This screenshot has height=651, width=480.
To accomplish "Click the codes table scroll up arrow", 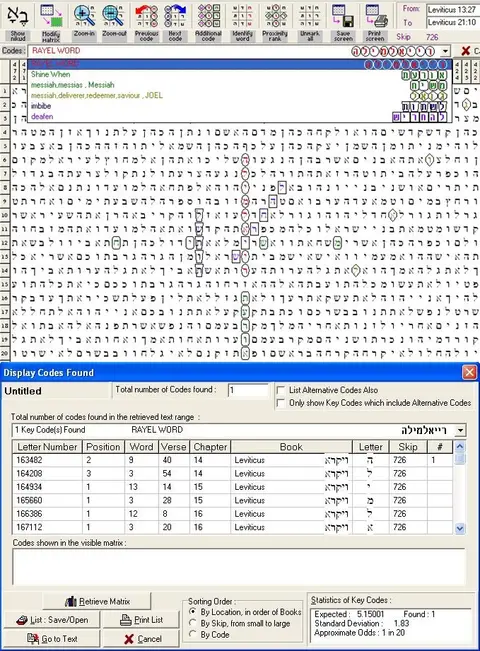I will pyautogui.click(x=460, y=447).
